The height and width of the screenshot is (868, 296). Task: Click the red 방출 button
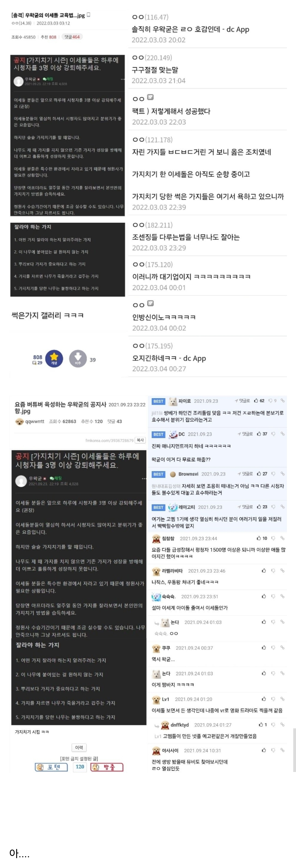107,767
